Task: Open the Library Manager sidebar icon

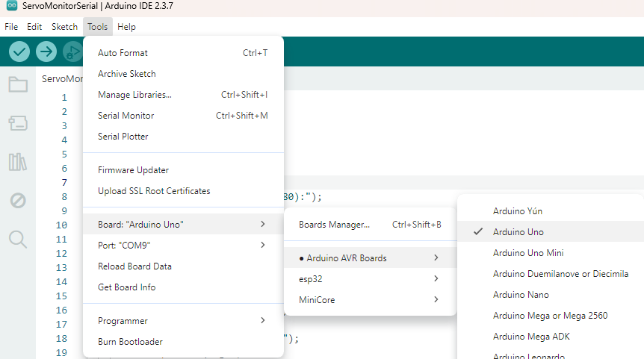Action: [x=18, y=162]
